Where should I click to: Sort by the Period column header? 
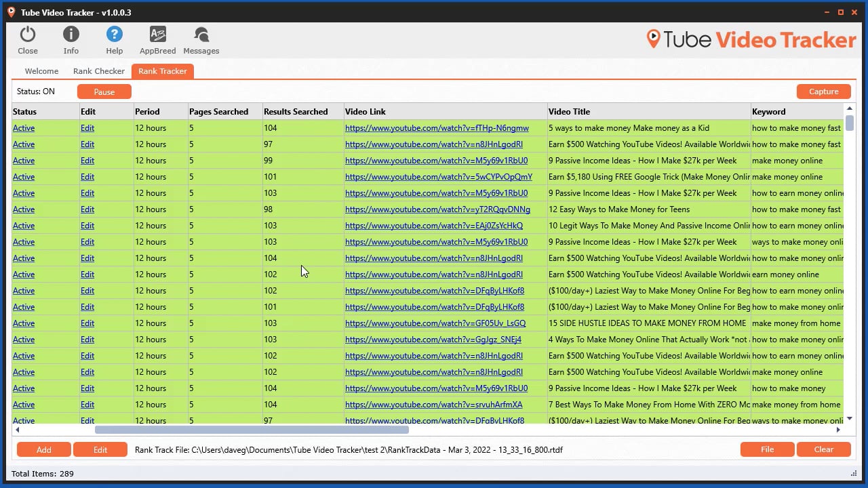[161, 112]
